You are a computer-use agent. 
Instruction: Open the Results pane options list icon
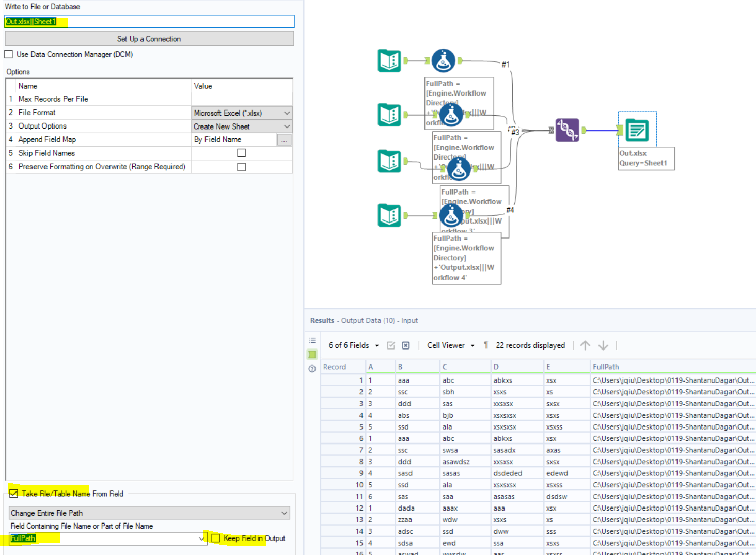click(312, 339)
